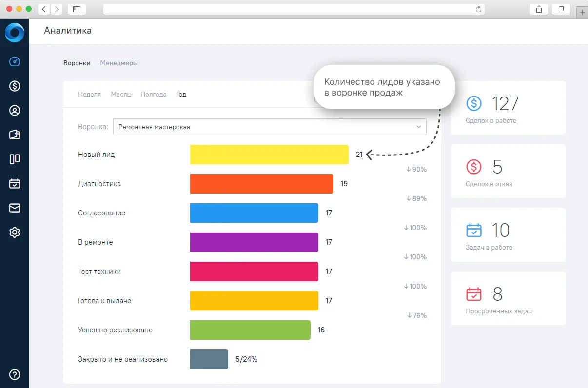Click the browser address bar
588x388 pixels.
tap(294, 9)
